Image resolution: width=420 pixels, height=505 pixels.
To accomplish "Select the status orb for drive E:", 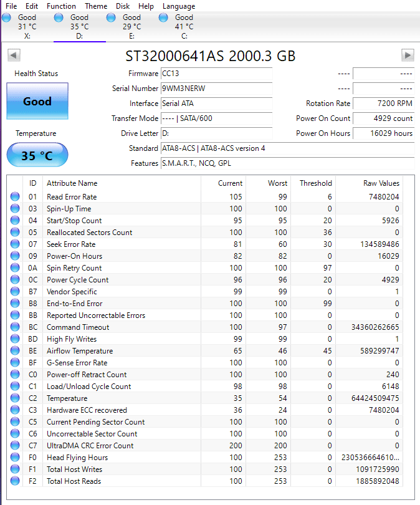I will [x=111, y=17].
